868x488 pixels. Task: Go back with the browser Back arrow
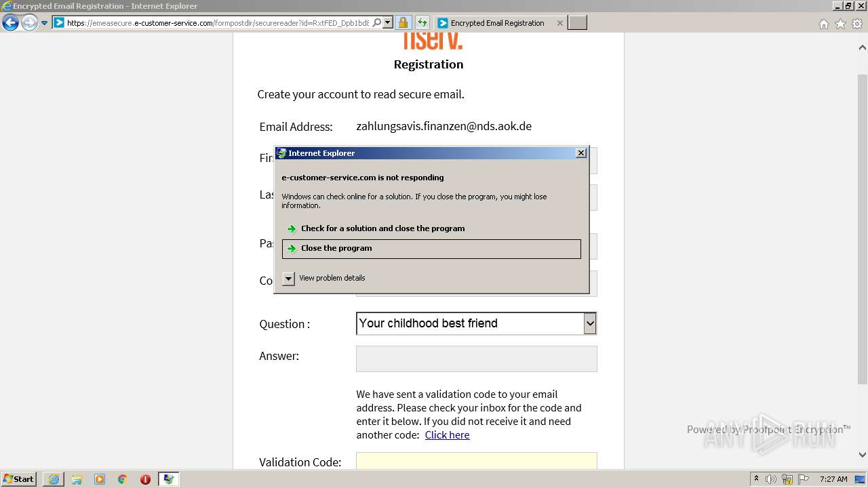coord(10,23)
